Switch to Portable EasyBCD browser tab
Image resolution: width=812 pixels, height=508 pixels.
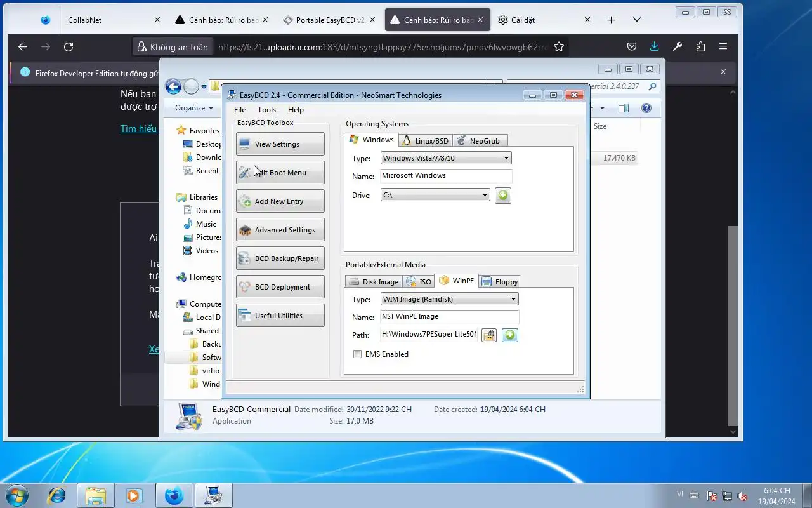pyautogui.click(x=329, y=20)
